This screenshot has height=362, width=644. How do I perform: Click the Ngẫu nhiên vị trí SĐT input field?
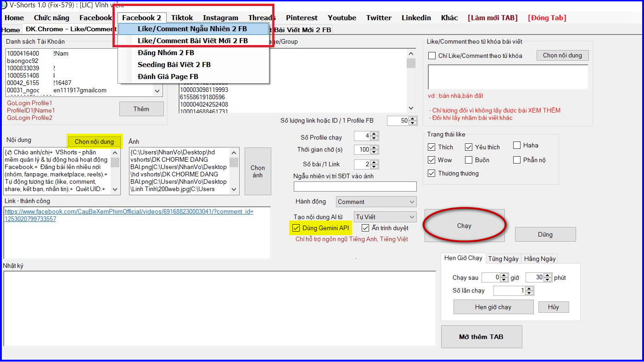pos(355,187)
